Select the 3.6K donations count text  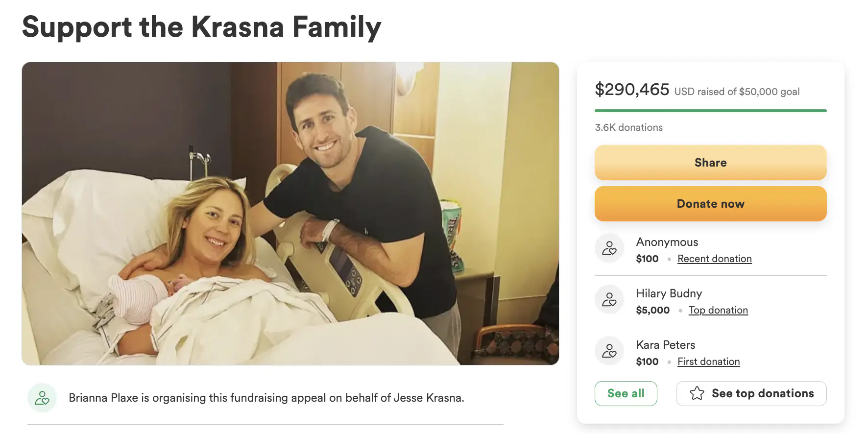pyautogui.click(x=628, y=127)
